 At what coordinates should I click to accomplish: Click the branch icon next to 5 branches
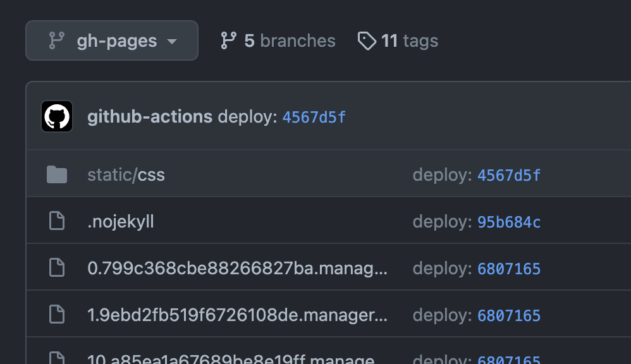point(229,40)
